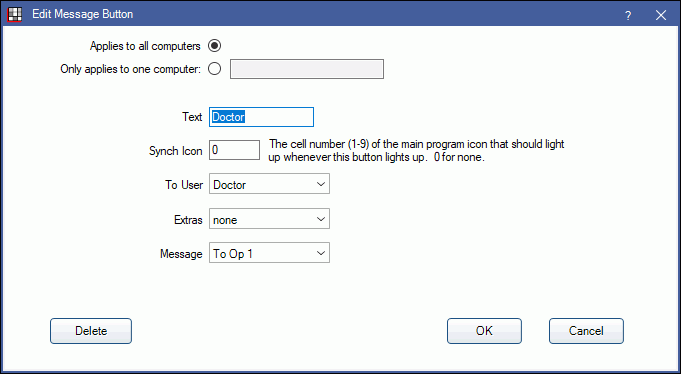Open the To User combo box showing Doctor
This screenshot has height=374, width=681.
(x=269, y=184)
